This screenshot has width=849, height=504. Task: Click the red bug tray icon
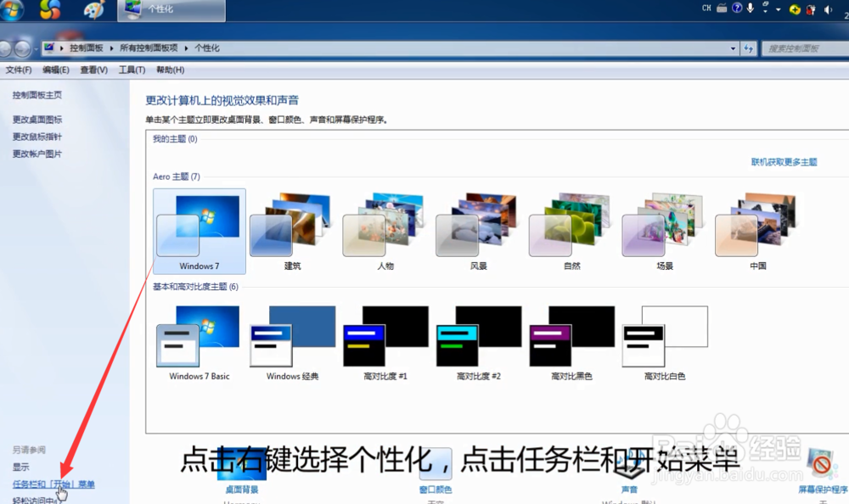[811, 9]
